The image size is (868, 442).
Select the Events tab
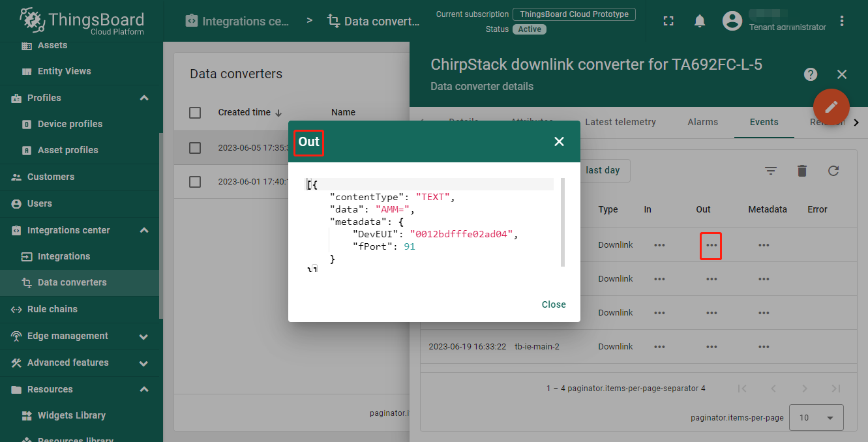(764, 122)
